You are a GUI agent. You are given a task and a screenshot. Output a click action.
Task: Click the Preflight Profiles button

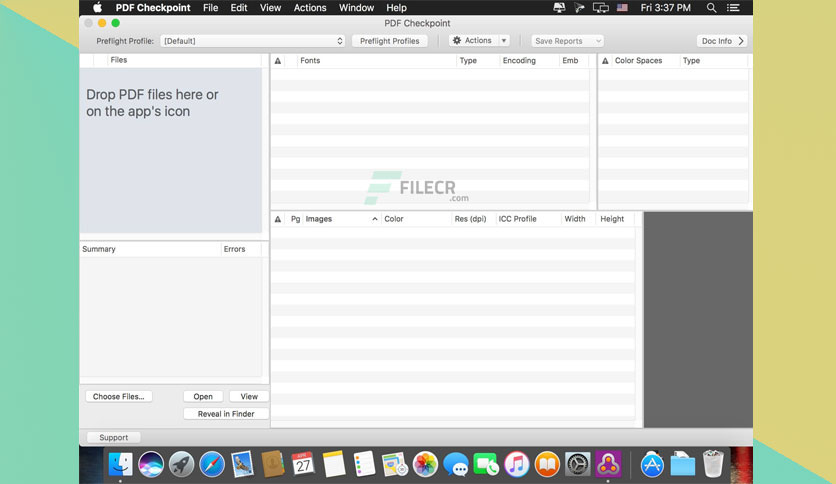click(x=389, y=41)
